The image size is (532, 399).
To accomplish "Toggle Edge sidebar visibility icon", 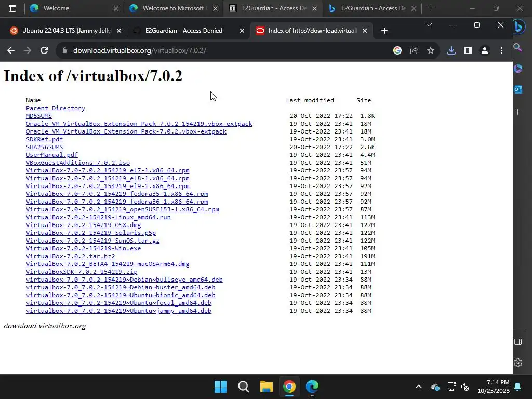I will (x=518, y=342).
